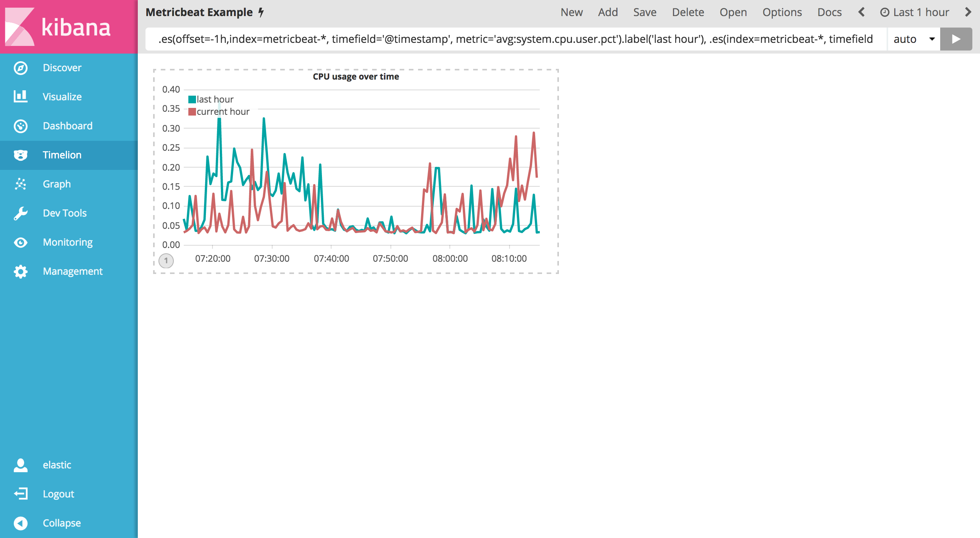The image size is (980, 538).
Task: Open the Visualize panel
Action: pyautogui.click(x=62, y=97)
